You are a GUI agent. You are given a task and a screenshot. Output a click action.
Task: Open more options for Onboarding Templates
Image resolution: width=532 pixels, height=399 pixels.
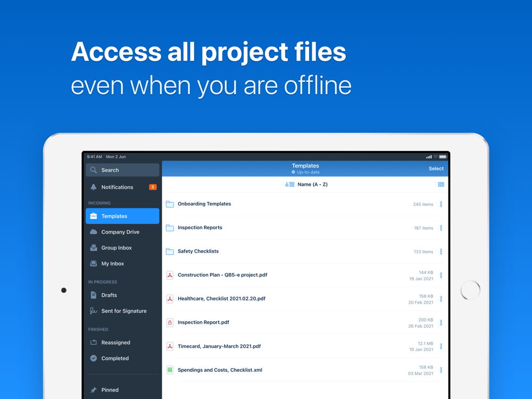[x=441, y=204]
